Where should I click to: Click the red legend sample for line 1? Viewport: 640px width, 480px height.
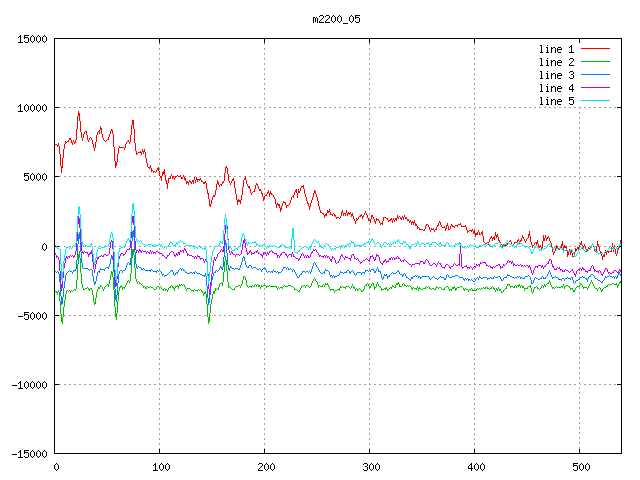click(596, 49)
